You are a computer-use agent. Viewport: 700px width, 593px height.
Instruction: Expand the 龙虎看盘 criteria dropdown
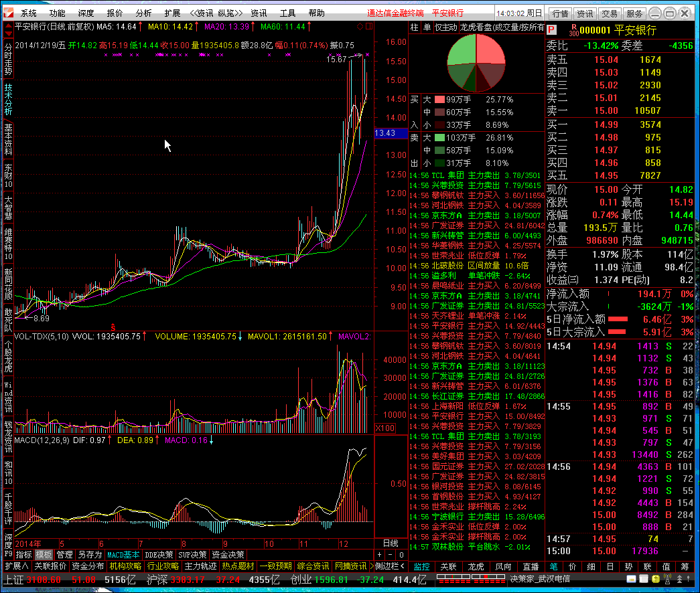coord(502,27)
